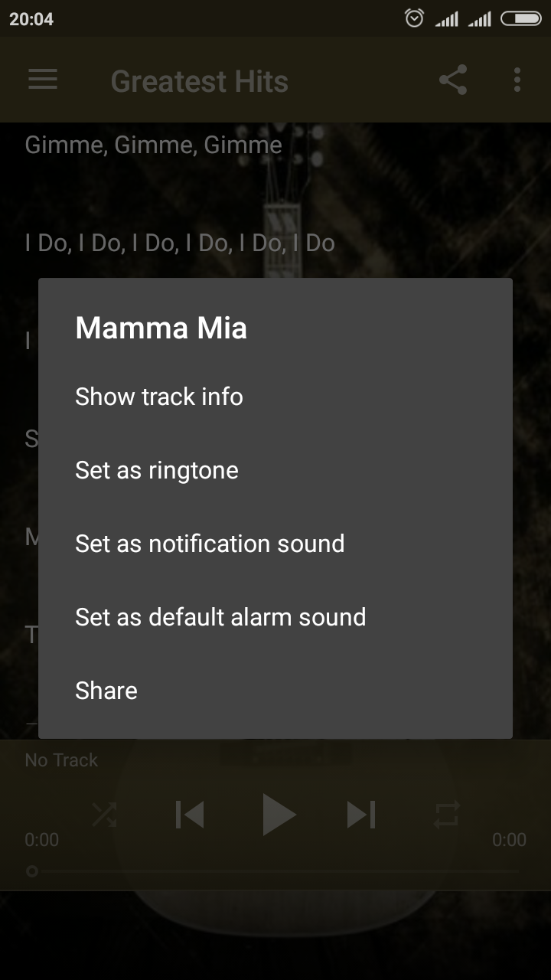Viewport: 551px width, 980px height.
Task: Toggle repeat mode
Action: click(446, 815)
